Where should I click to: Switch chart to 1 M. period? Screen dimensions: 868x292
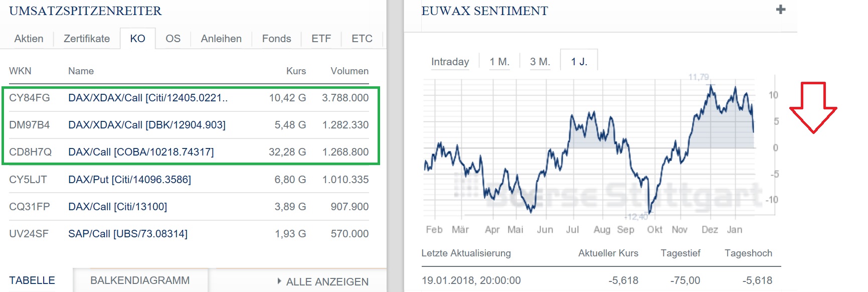click(499, 61)
